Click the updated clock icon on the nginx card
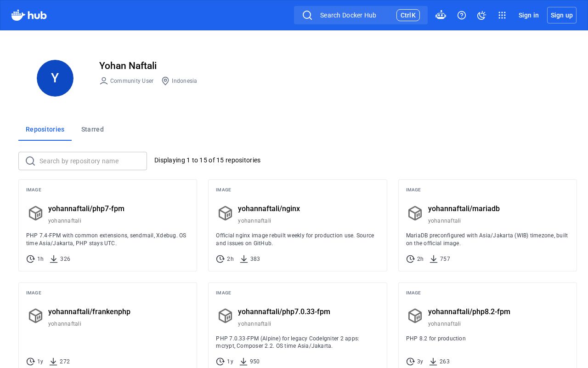The width and height of the screenshot is (588, 368). coord(220,259)
